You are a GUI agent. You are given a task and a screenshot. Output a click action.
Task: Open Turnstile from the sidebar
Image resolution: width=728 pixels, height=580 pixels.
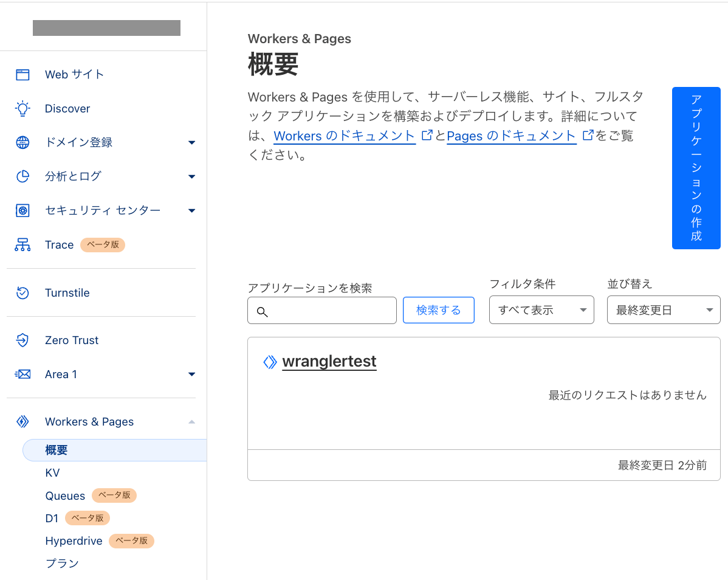[67, 293]
